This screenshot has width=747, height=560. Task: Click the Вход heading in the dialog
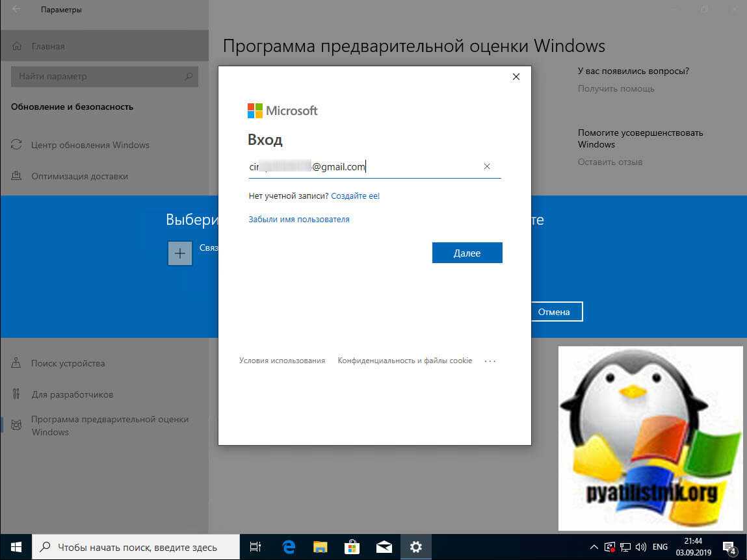[x=265, y=140]
